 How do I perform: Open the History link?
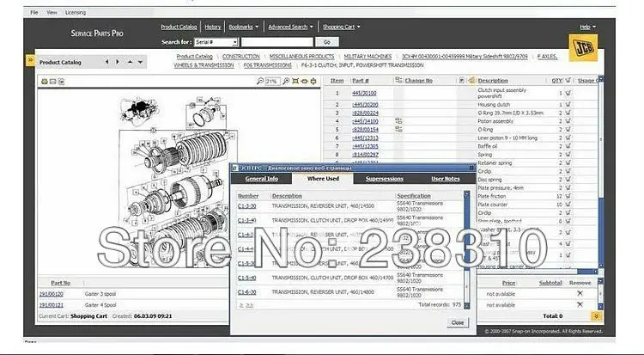(x=213, y=27)
